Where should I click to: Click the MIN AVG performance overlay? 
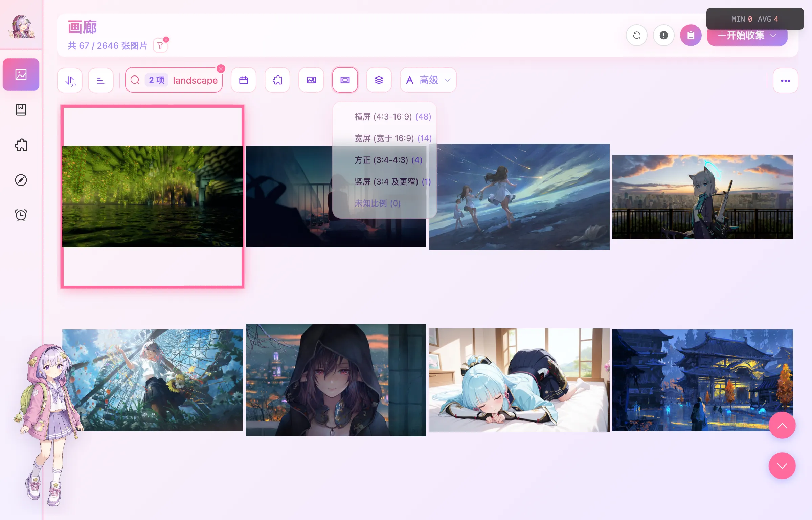point(755,19)
